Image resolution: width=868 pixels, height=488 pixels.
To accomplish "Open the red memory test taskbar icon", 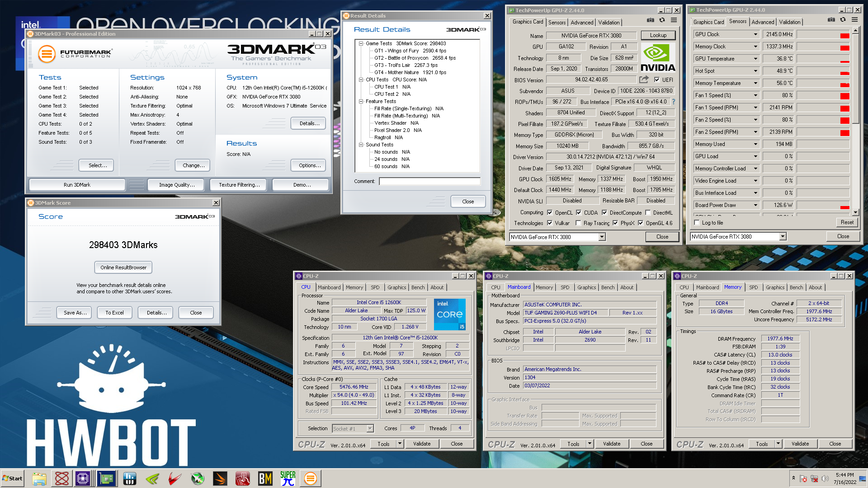I will 243,479.
